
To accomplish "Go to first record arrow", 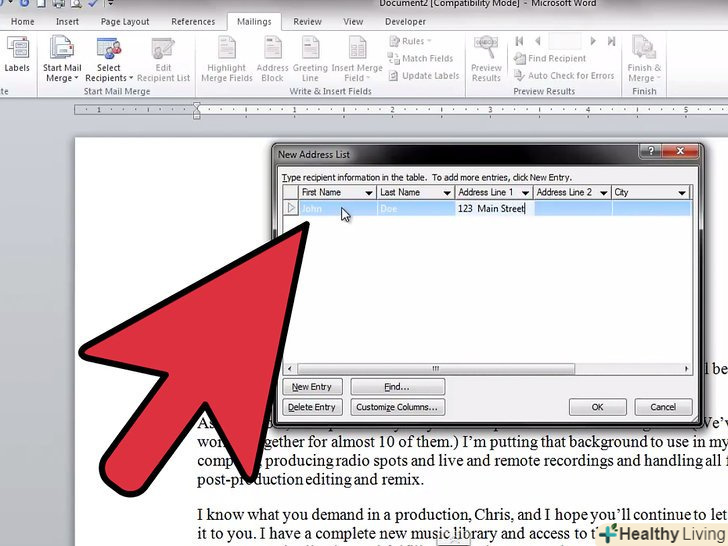I will [x=520, y=41].
